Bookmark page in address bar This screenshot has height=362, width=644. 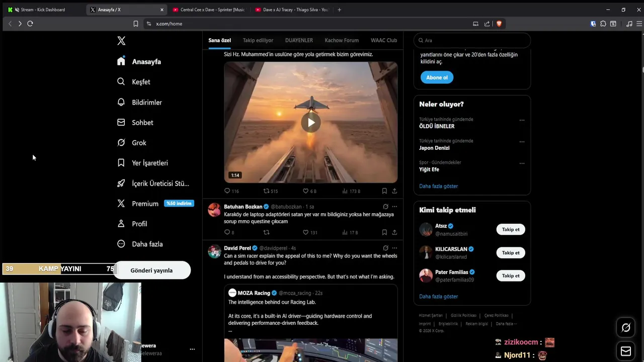tap(135, 24)
